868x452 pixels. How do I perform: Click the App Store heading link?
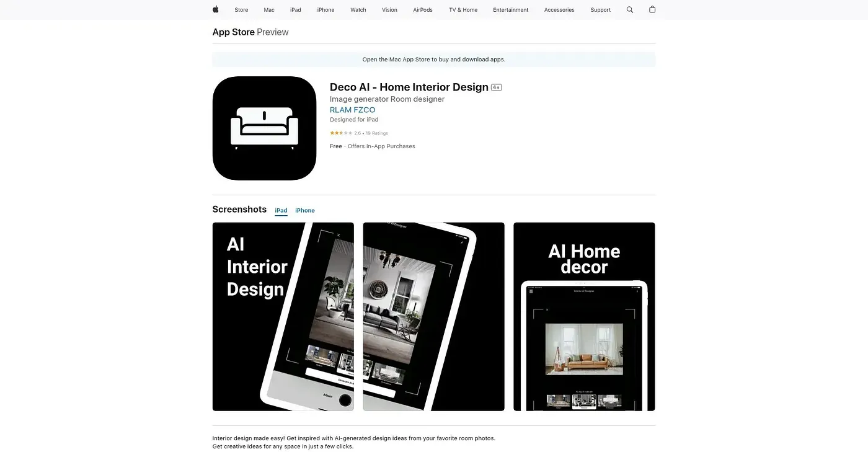tap(233, 32)
